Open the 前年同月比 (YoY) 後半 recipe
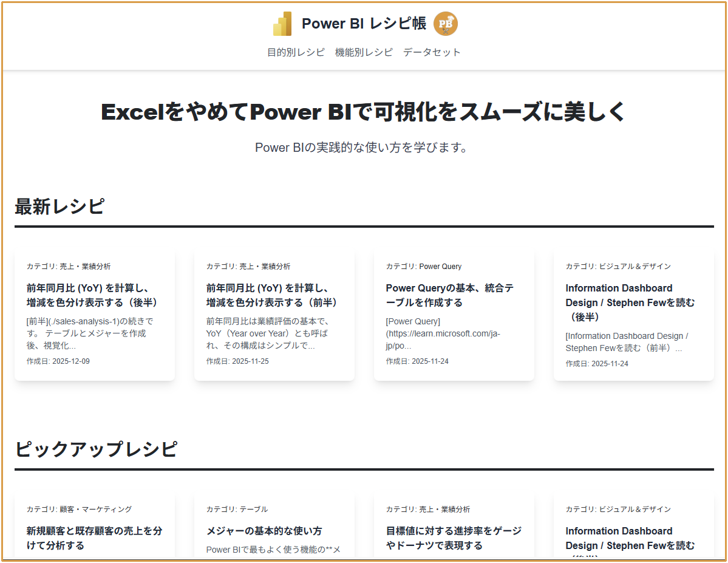 tap(93, 295)
